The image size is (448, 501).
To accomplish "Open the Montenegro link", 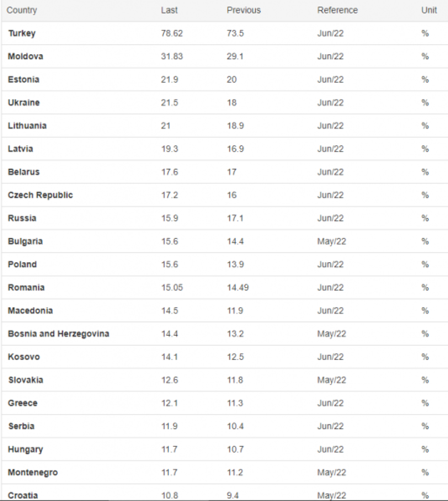I will point(33,472).
